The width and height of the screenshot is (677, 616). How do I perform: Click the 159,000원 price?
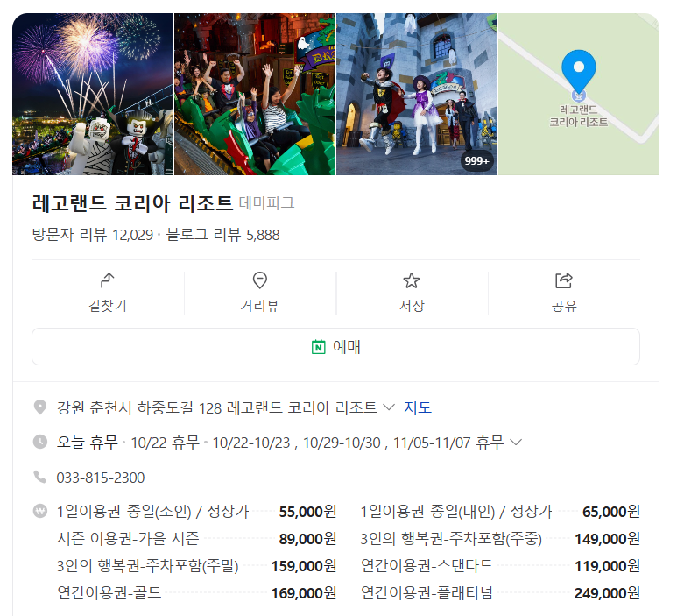pos(304,566)
